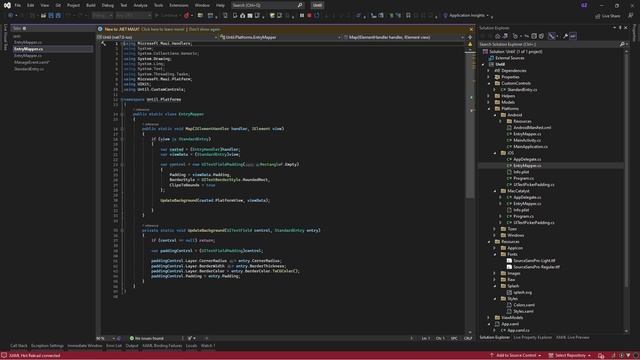The image size is (640, 360).
Task: Close the .NET MAUI info bar
Action: [471, 29]
